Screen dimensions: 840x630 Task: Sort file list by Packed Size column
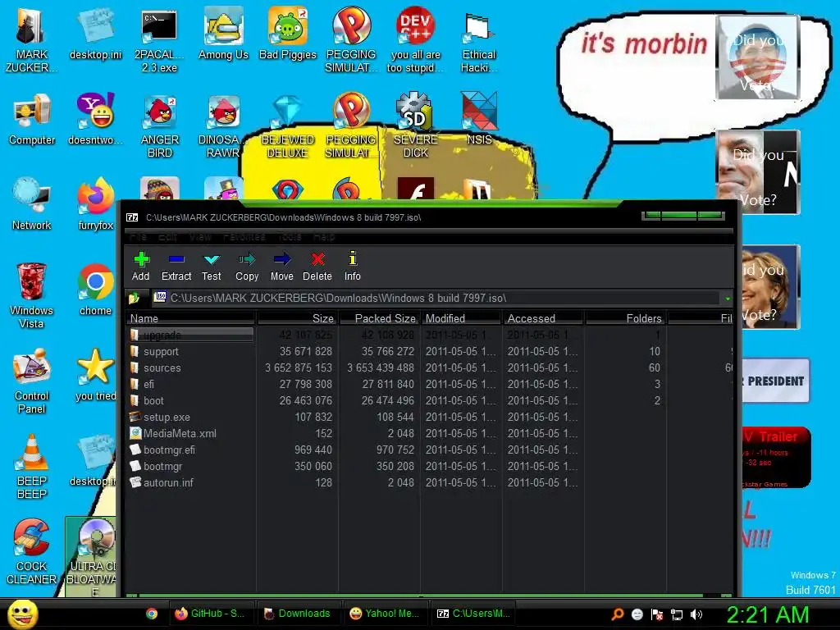379,318
